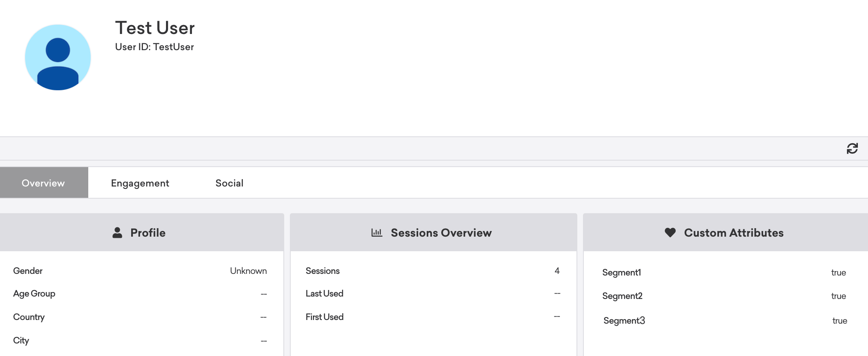This screenshot has width=868, height=356.
Task: Click the Segment2 true value
Action: pyautogui.click(x=838, y=296)
